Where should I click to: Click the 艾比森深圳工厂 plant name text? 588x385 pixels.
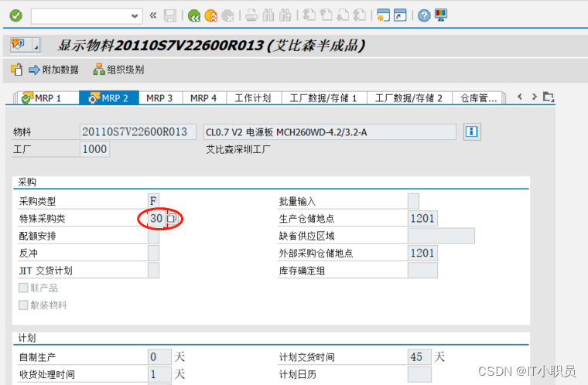[238, 149]
